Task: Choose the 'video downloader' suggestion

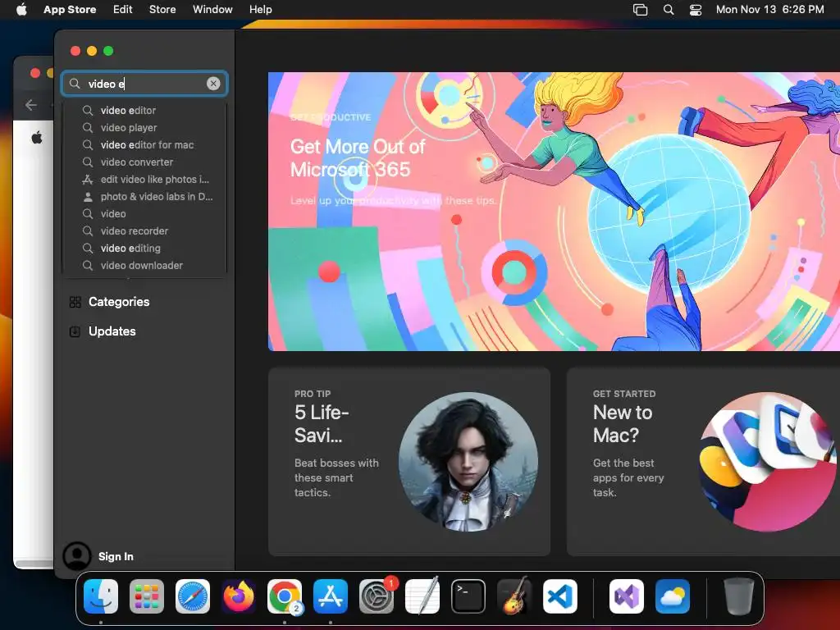Action: (144, 265)
